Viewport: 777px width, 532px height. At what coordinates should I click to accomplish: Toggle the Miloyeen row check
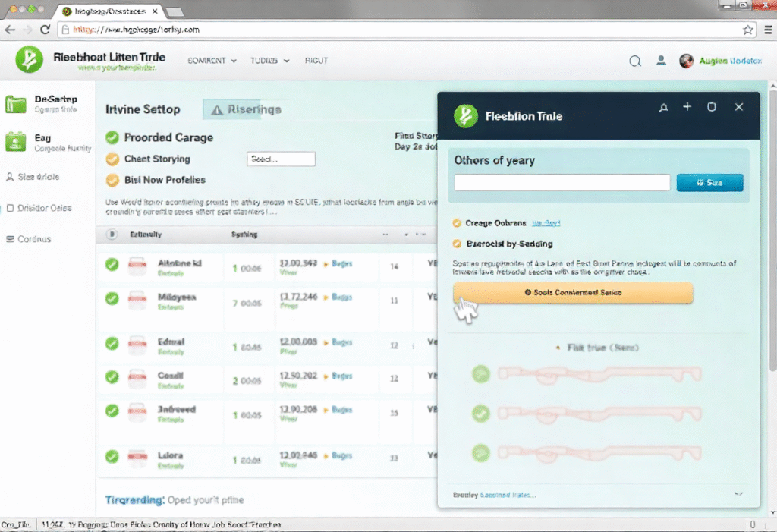[112, 298]
